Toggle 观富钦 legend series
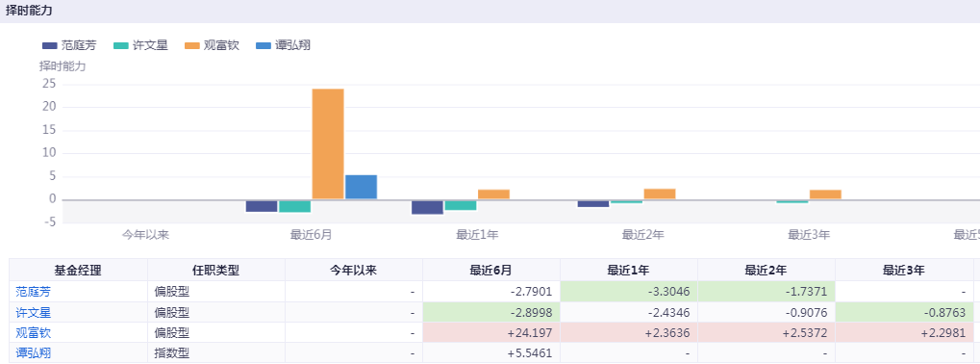Image resolution: width=980 pixels, height=364 pixels. click(212, 45)
